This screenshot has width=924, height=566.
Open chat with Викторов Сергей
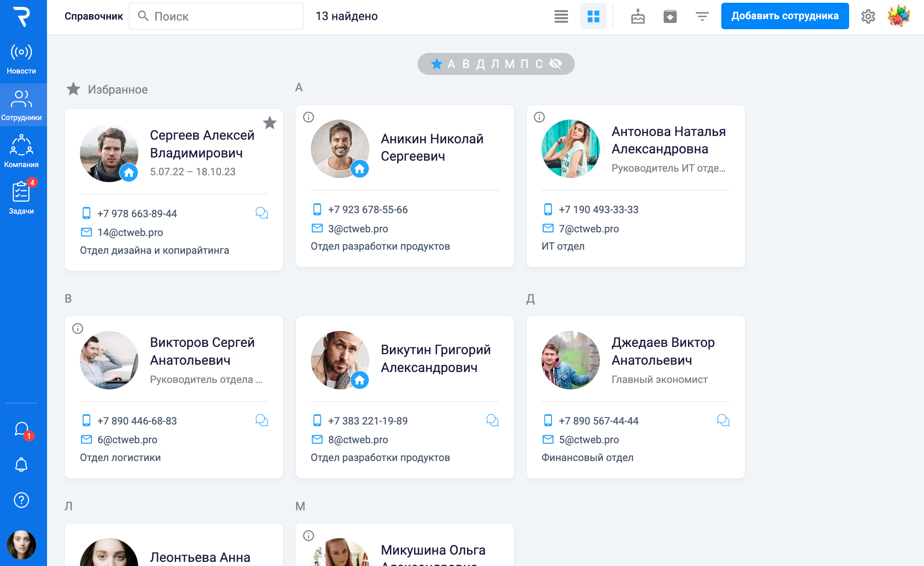point(262,420)
